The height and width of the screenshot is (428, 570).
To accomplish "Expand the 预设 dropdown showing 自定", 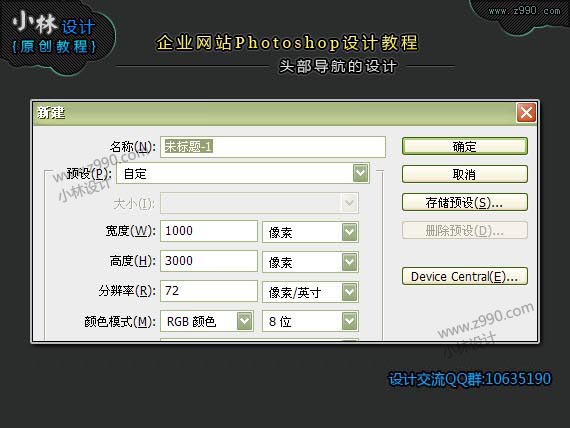I will [x=243, y=173].
